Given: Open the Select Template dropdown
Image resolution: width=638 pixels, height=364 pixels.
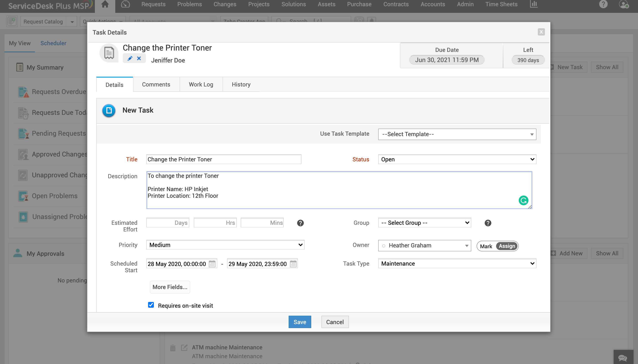Looking at the screenshot, I should pyautogui.click(x=457, y=134).
